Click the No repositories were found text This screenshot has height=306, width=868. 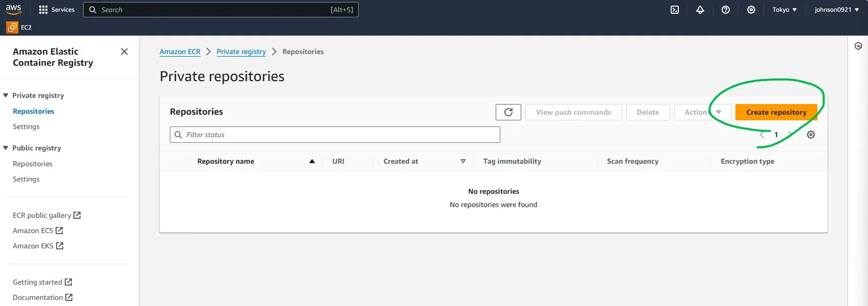coord(493,205)
